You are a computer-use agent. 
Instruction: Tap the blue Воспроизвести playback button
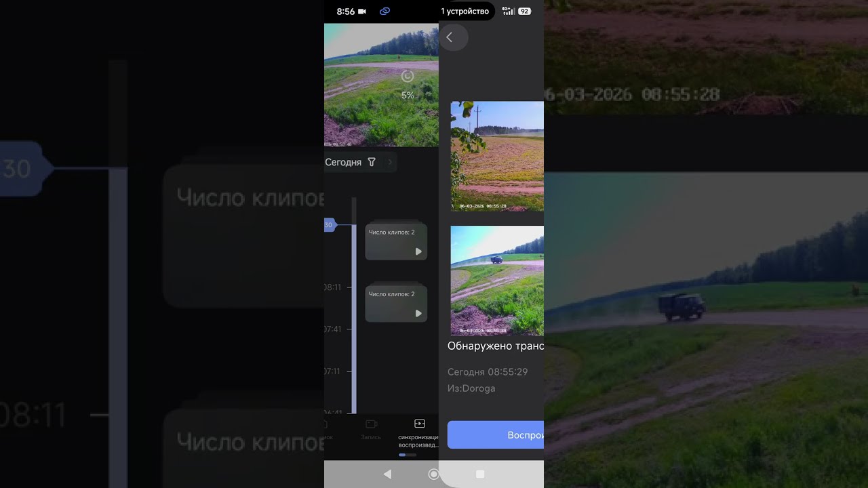[496, 434]
